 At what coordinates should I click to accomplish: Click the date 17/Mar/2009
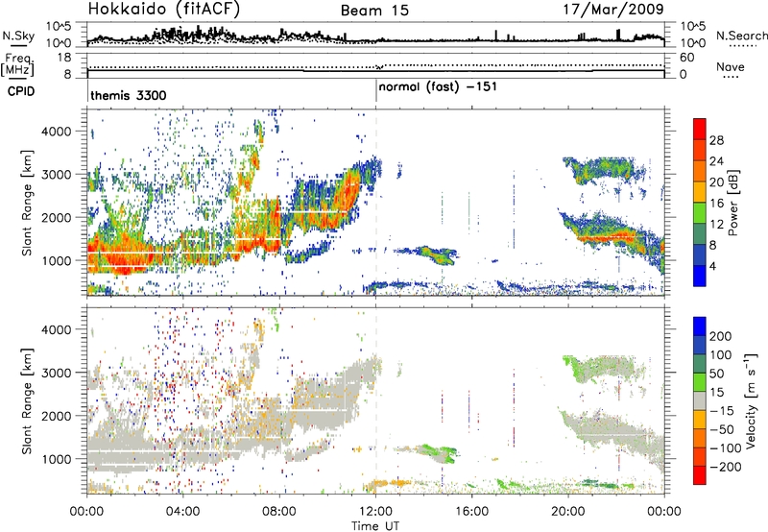pos(613,9)
